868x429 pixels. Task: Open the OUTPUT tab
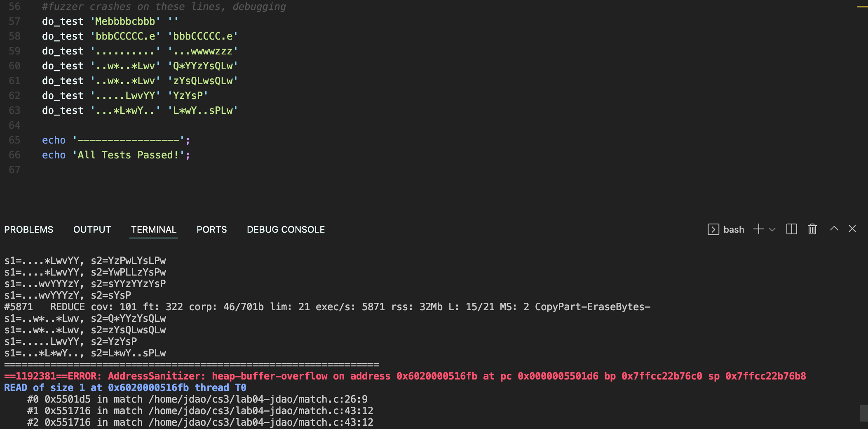(92, 230)
